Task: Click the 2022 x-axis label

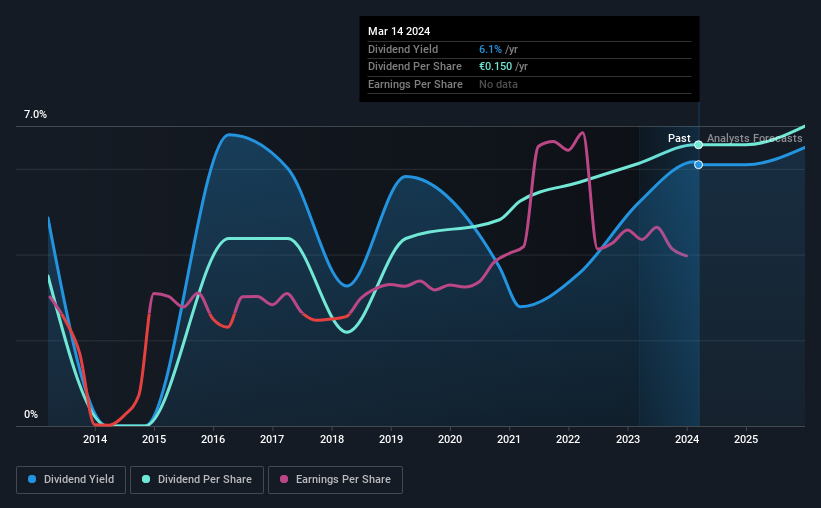Action: (x=568, y=439)
